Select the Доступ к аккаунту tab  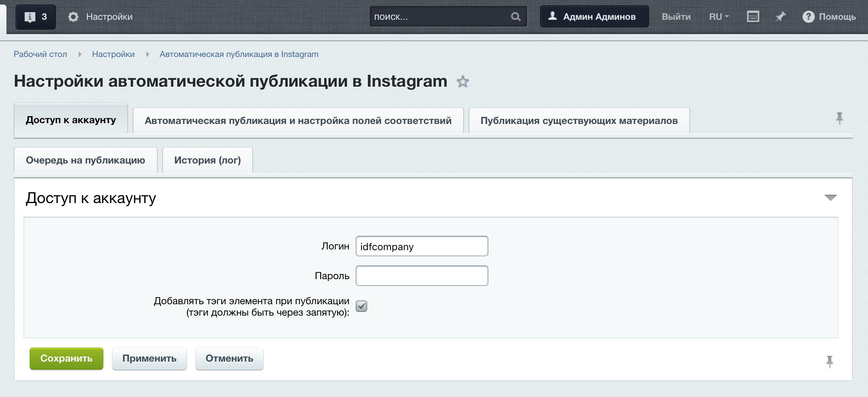click(71, 120)
